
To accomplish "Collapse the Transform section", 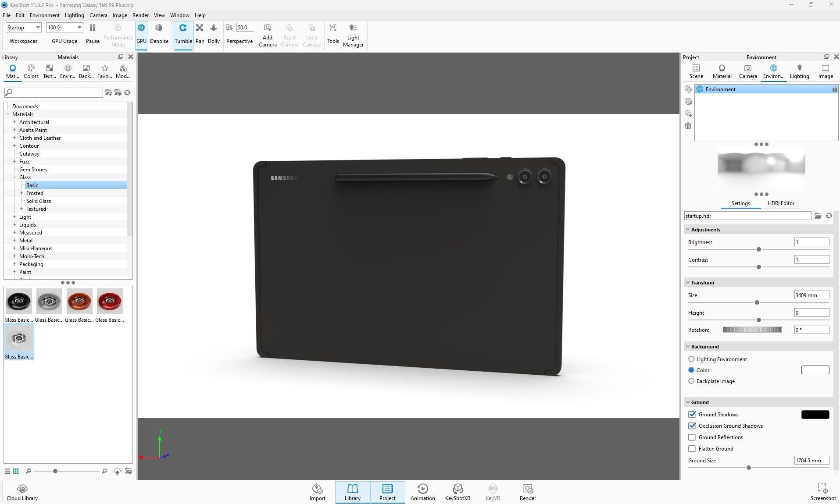I will (x=688, y=282).
